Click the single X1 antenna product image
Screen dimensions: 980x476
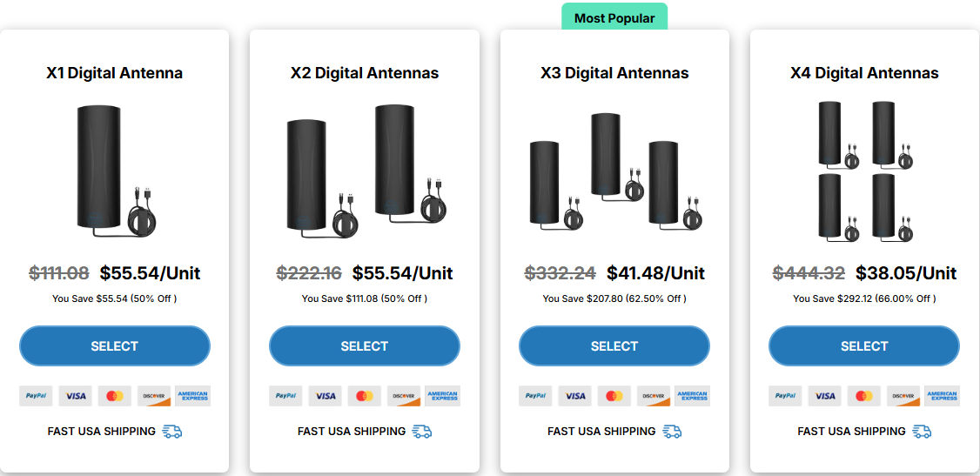coord(114,171)
